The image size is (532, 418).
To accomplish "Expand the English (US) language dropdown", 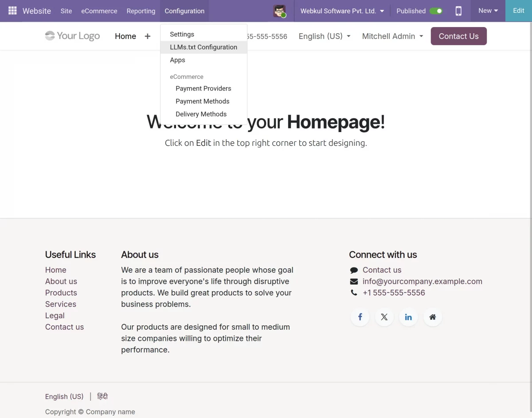I will pyautogui.click(x=325, y=36).
